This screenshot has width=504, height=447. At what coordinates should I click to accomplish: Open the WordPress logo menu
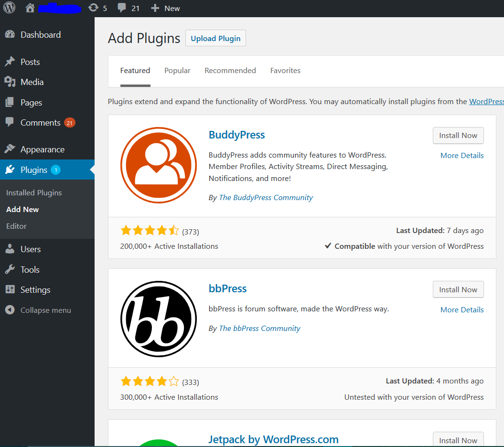(10, 8)
